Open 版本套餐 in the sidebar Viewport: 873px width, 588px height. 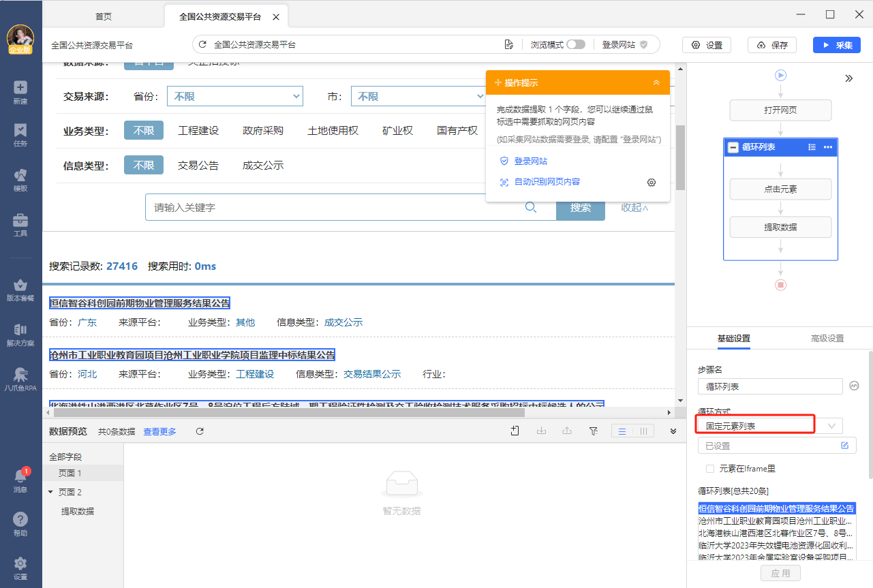pyautogui.click(x=20, y=290)
